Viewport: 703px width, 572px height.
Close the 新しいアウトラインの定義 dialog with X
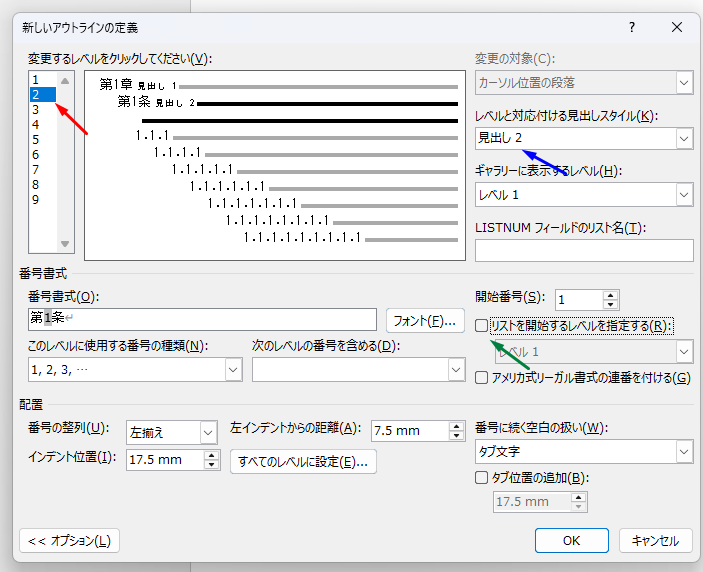click(x=677, y=27)
